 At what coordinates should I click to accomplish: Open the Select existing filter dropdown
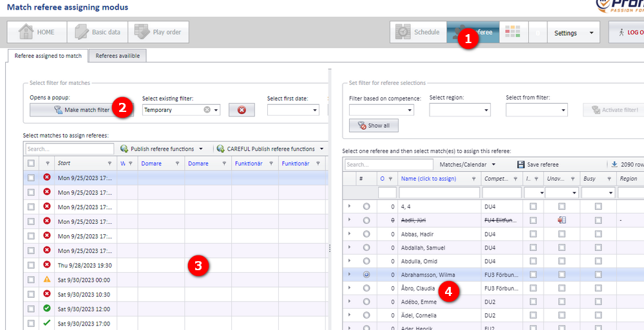tap(216, 110)
